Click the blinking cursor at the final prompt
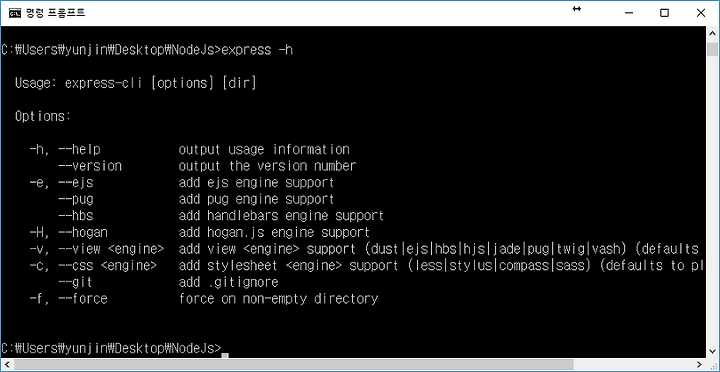 [225, 355]
